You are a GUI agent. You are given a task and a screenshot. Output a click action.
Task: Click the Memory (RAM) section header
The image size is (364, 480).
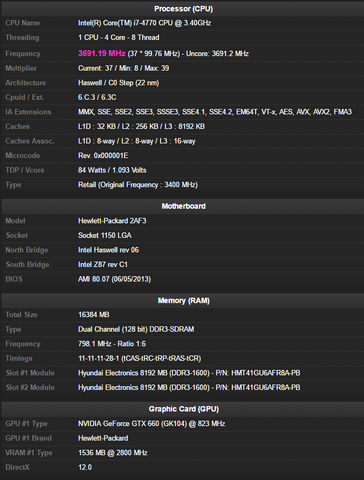183,301
